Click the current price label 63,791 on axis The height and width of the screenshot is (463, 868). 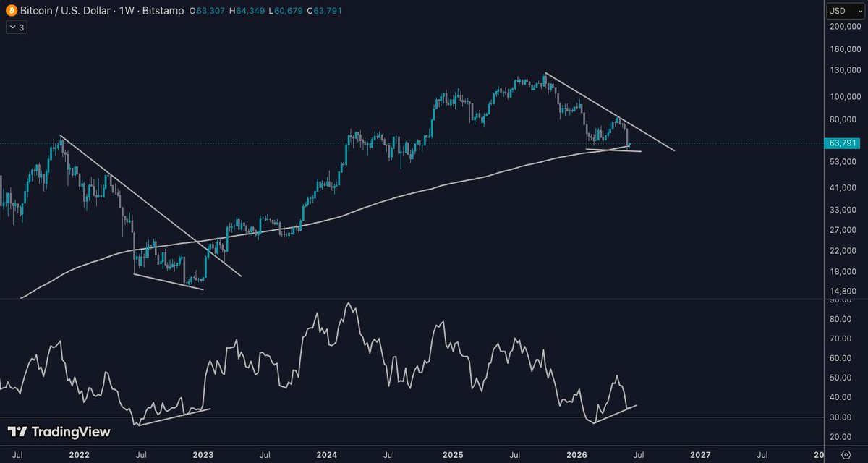coord(844,144)
